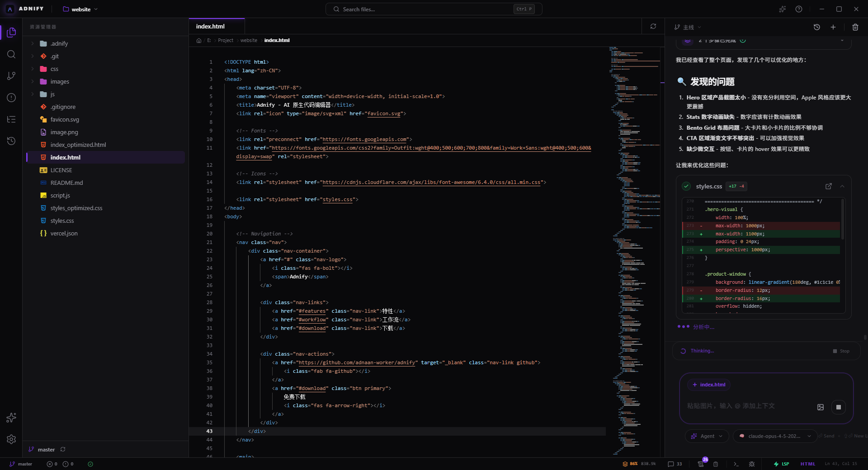Viewport: 868px width, 470px height.
Task: Open chat history clock icon
Action: point(817,27)
